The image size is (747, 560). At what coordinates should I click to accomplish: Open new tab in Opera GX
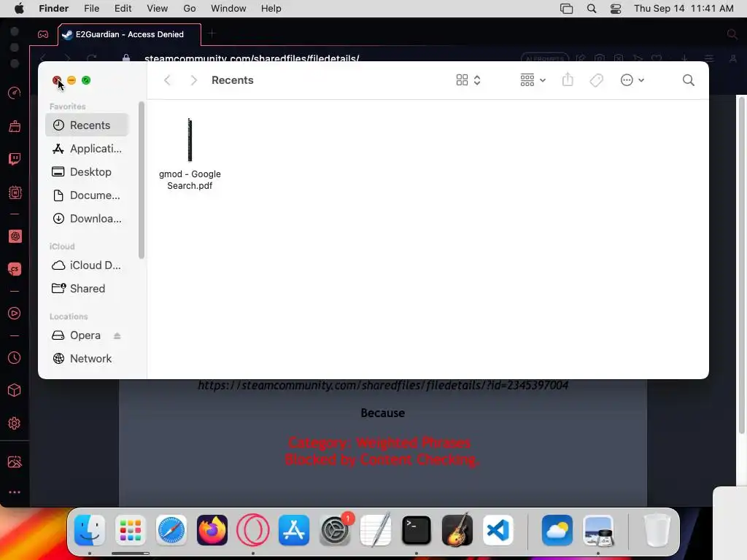212,34
